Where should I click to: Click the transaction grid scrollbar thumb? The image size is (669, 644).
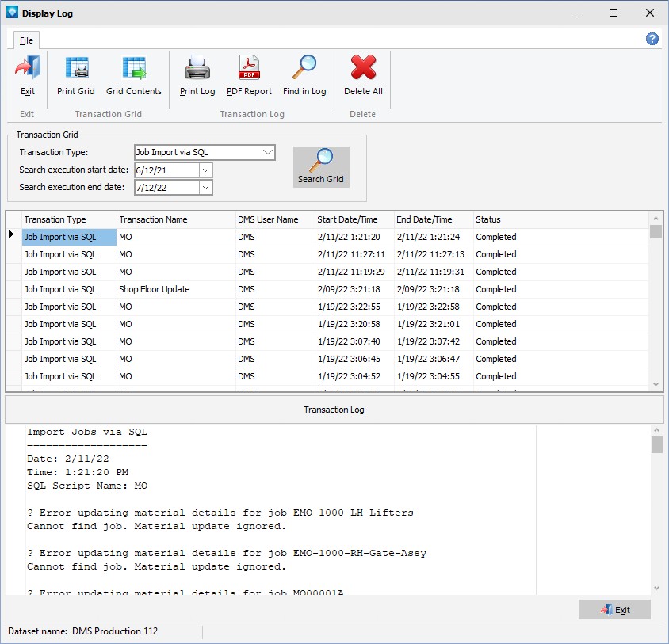pyautogui.click(x=656, y=231)
